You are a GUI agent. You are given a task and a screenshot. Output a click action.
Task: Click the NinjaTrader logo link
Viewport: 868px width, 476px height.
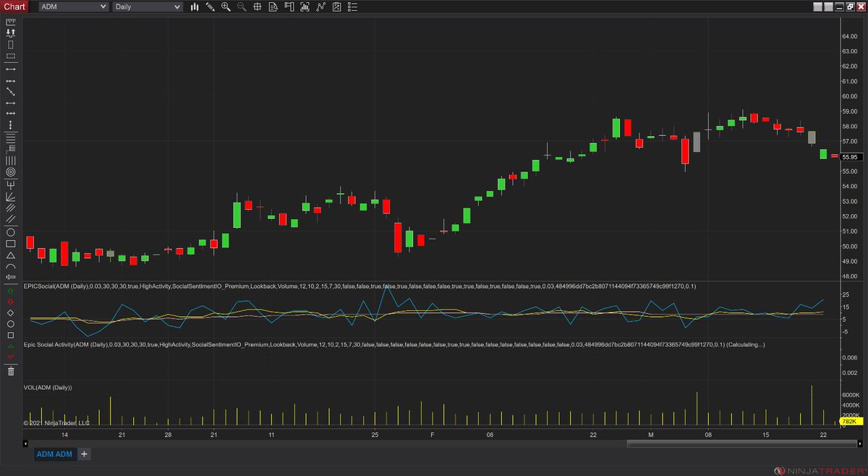[821, 470]
